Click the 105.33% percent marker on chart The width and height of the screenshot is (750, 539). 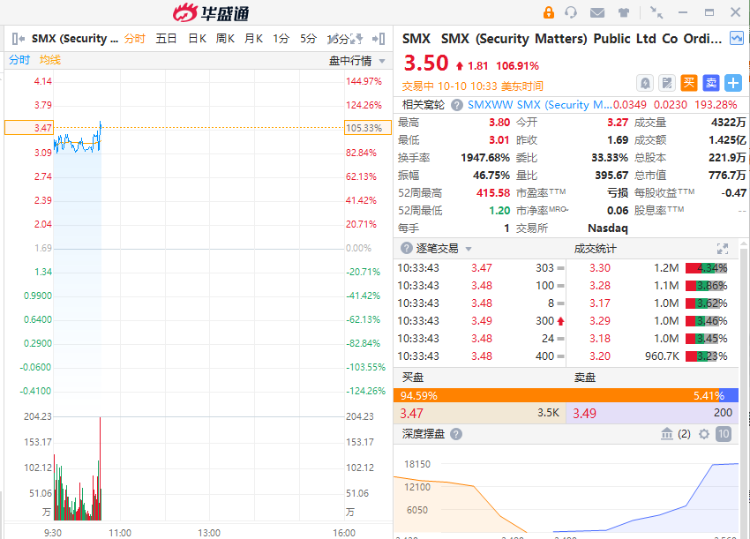point(368,128)
